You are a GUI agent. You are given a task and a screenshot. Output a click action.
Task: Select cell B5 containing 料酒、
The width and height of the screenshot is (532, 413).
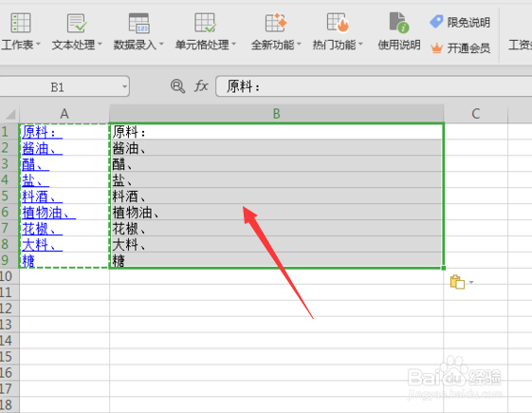click(x=277, y=196)
